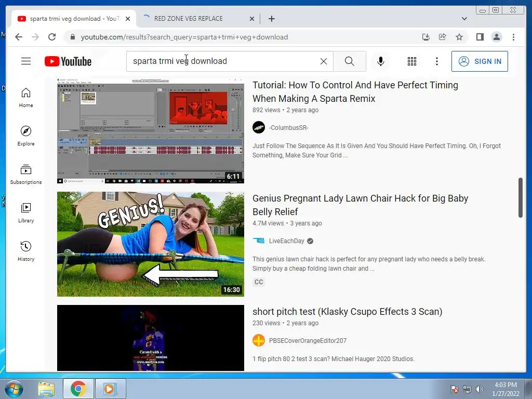Open the Action Center flag tray icon
Screen dimensions: 532x399
click(454, 389)
